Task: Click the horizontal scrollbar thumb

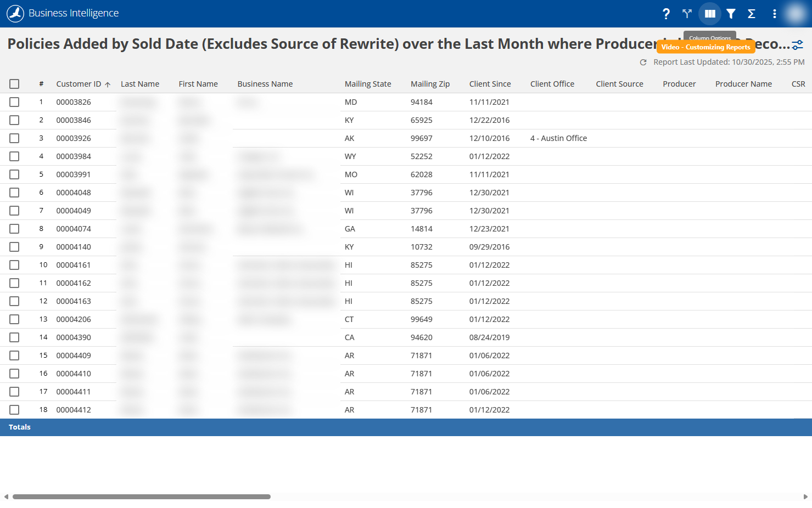Action: click(x=142, y=497)
